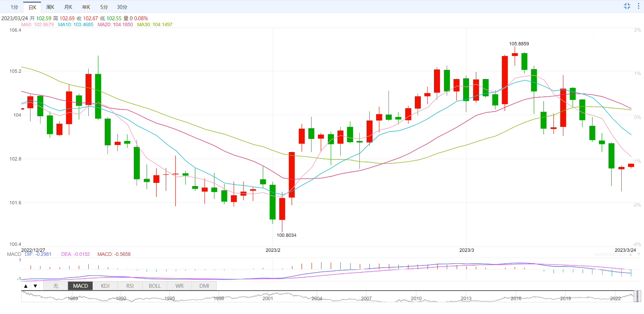
Task: Turn off indicators with the 无 button
Action: coord(56,286)
